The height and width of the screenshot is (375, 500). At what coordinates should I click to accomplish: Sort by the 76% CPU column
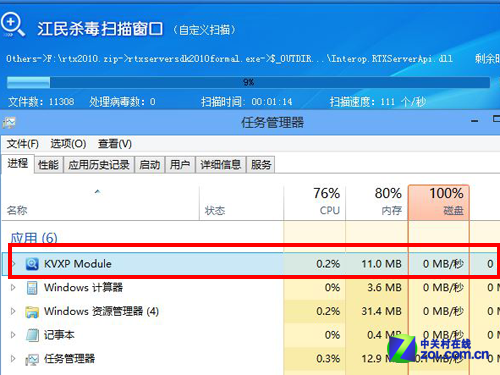[315, 202]
